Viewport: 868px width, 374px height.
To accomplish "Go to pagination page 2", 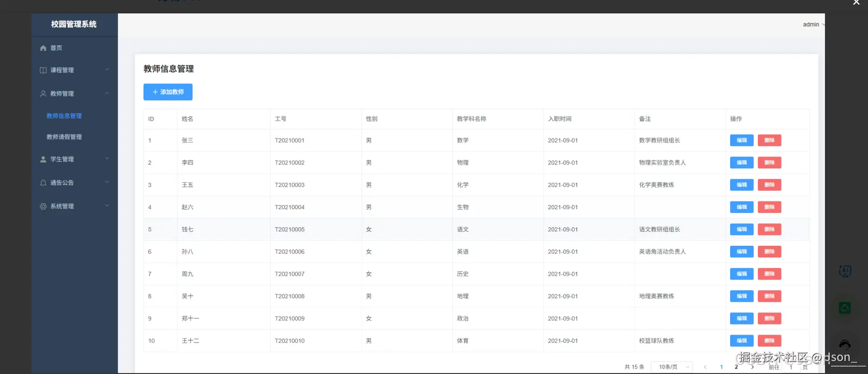I will tap(736, 367).
